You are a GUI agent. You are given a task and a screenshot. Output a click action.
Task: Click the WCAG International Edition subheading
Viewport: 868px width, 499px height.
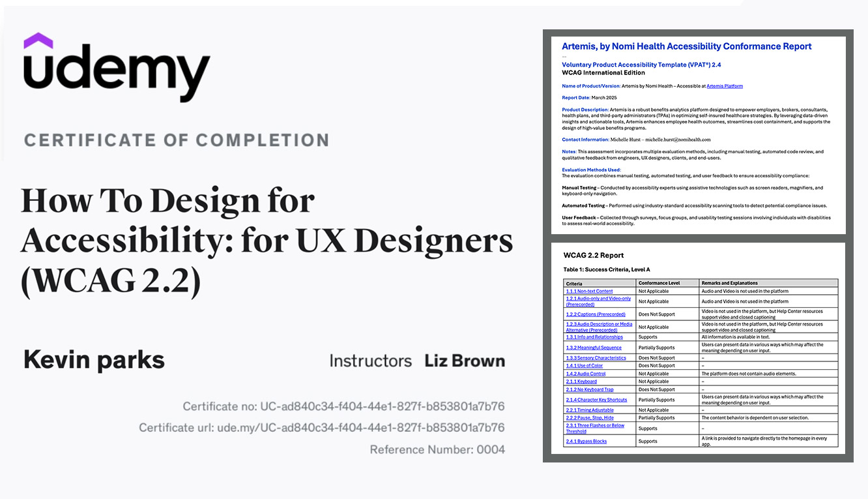click(603, 72)
